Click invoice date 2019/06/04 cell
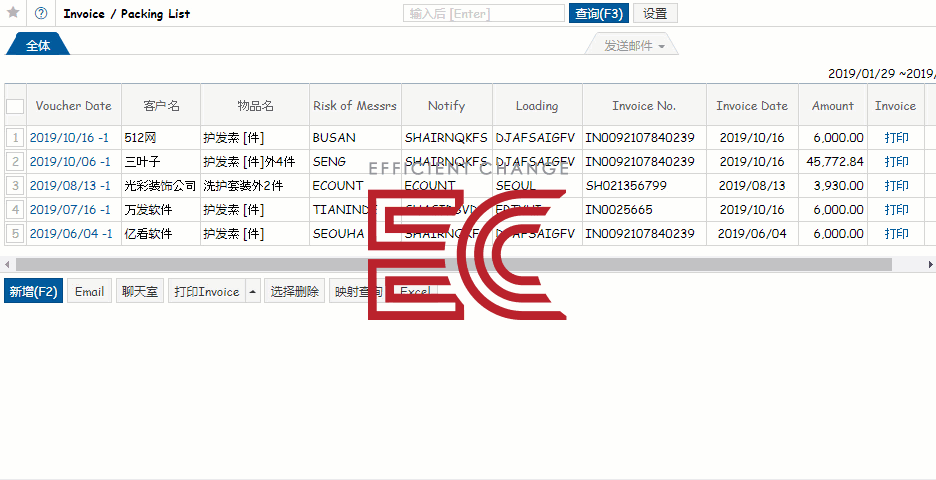Image resolution: width=936 pixels, height=480 pixels. (752, 233)
